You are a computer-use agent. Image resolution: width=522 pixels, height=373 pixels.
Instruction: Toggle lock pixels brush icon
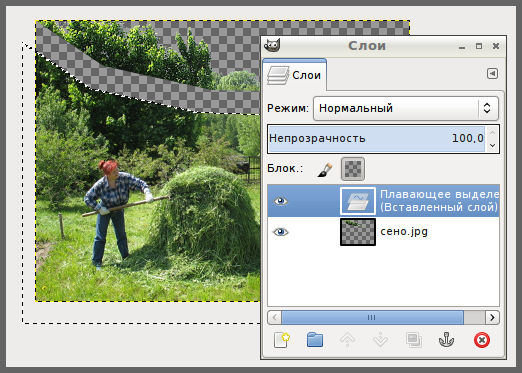325,169
